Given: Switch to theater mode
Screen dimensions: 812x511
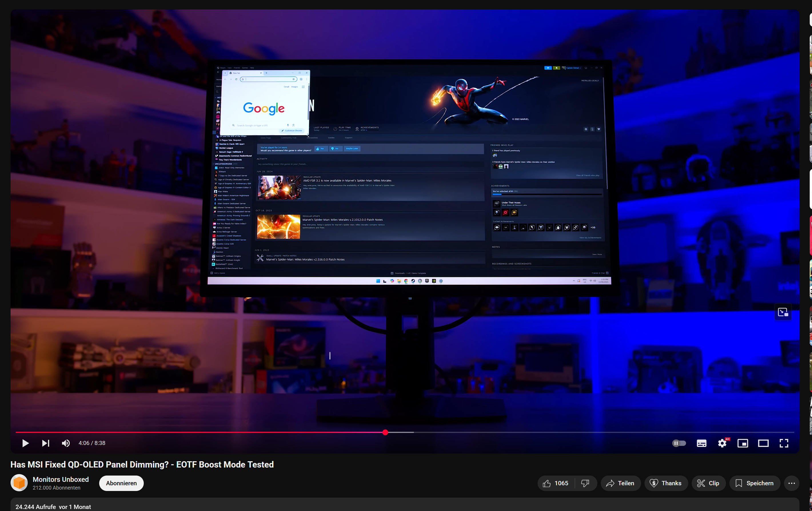Looking at the screenshot, I should 763,443.
